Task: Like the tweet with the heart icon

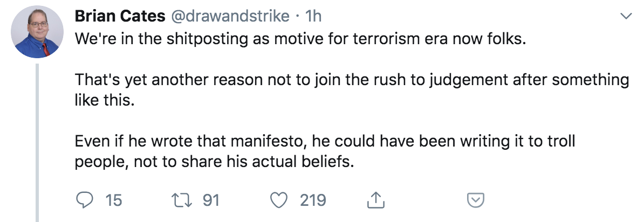Action: point(278,200)
